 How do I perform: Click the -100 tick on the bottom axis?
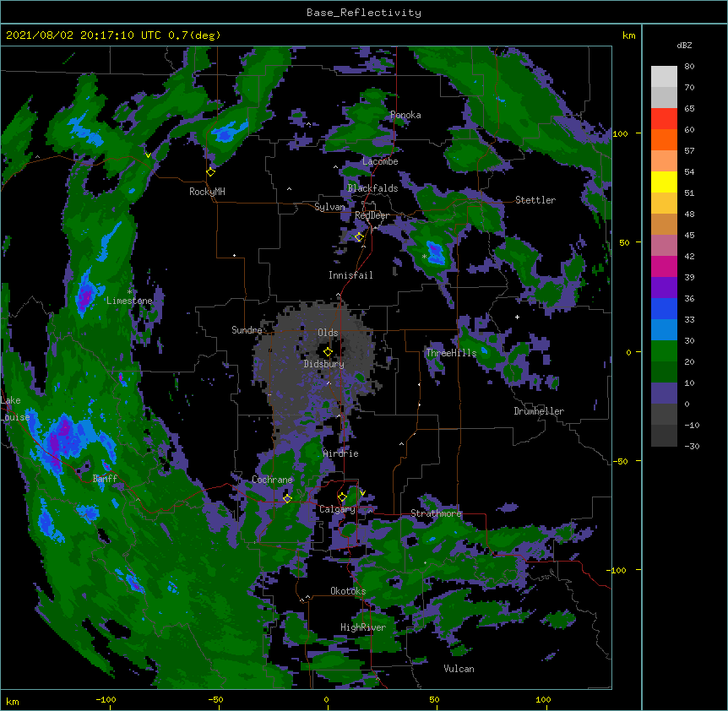[106, 699]
